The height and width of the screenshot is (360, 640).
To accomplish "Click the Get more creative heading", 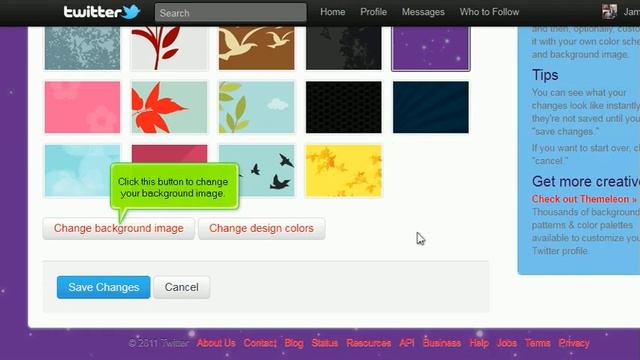I will (586, 182).
